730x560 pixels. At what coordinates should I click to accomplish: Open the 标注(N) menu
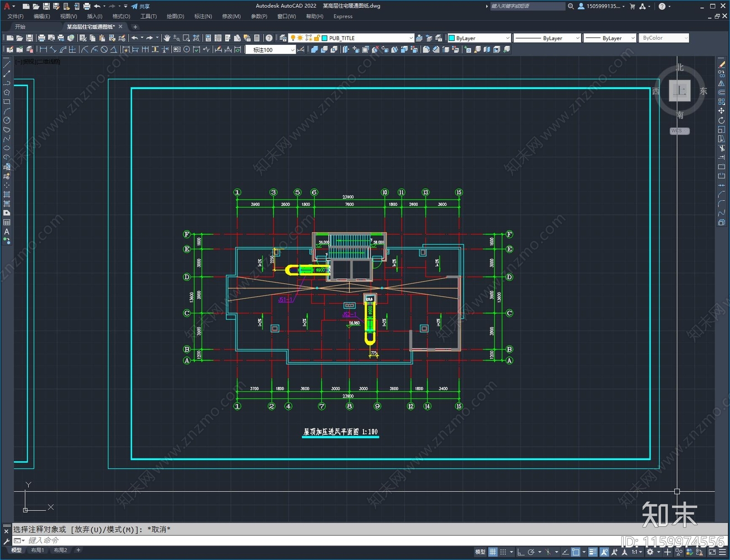(x=203, y=16)
